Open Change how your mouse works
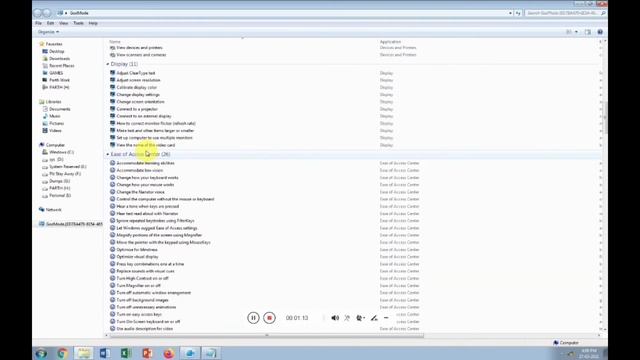 145,184
